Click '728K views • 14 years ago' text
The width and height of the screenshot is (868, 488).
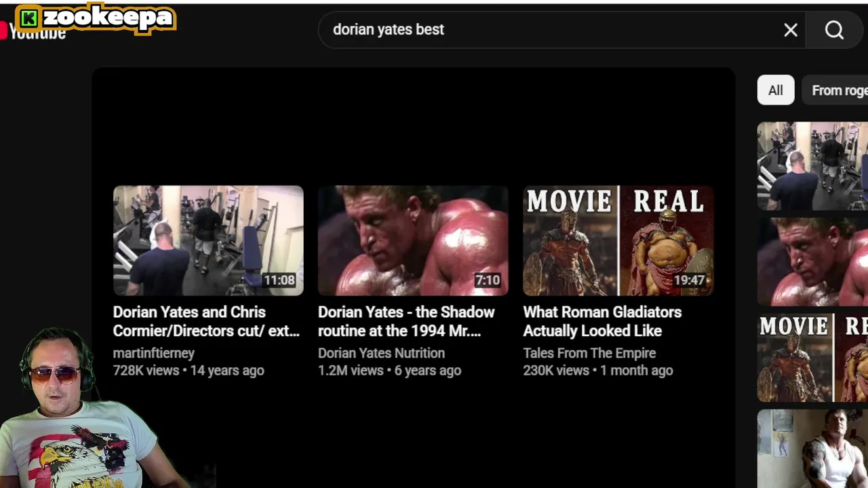pyautogui.click(x=189, y=371)
